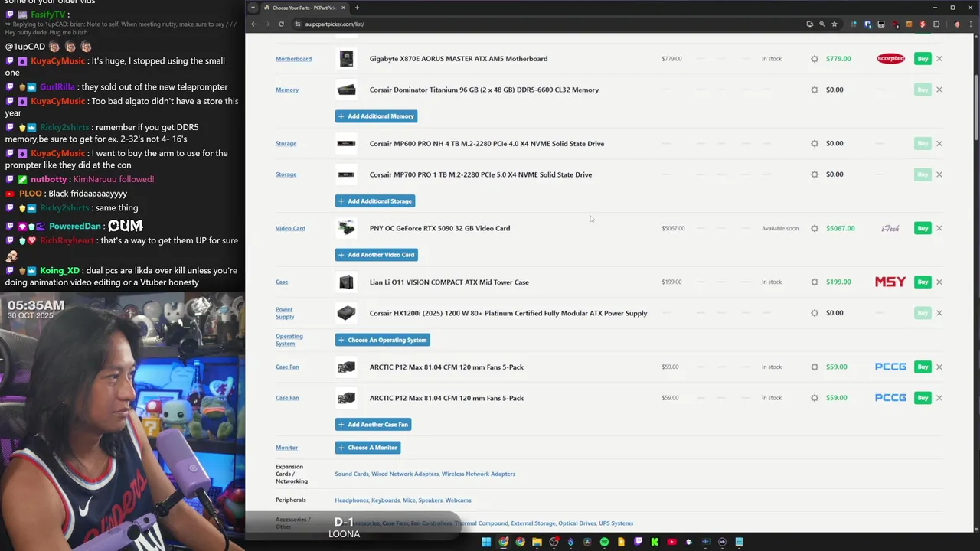Click Add Another Case Fan button
The height and width of the screenshot is (551, 980).
(373, 424)
